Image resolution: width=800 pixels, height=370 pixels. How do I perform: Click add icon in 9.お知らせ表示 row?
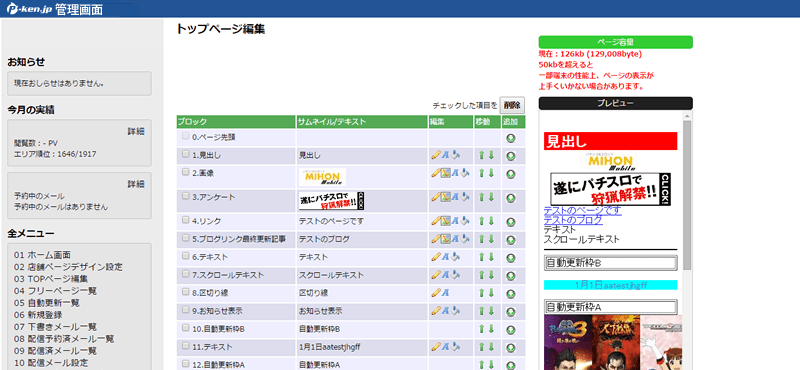(x=511, y=311)
